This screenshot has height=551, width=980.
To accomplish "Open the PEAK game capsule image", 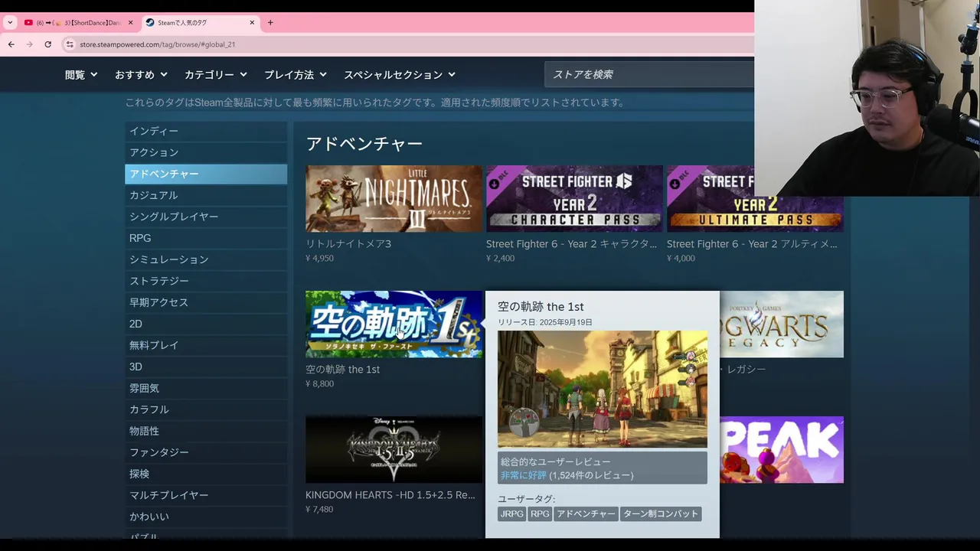I will (782, 449).
